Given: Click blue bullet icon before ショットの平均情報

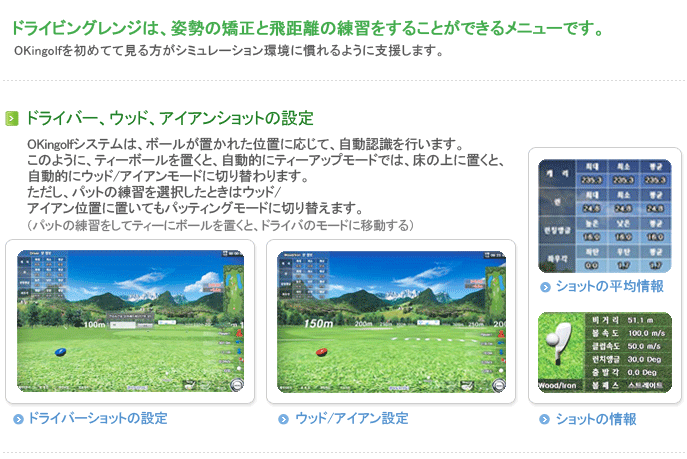Looking at the screenshot, I should [545, 287].
